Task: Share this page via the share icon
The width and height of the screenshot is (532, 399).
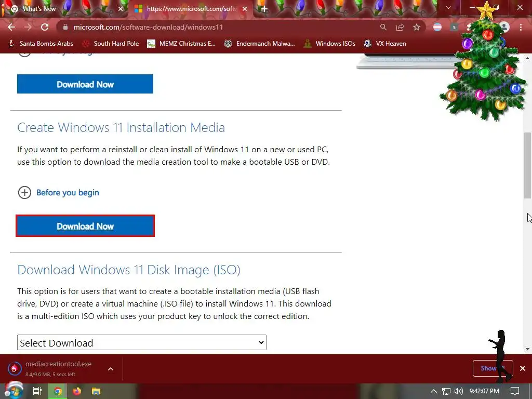Action: pyautogui.click(x=400, y=27)
